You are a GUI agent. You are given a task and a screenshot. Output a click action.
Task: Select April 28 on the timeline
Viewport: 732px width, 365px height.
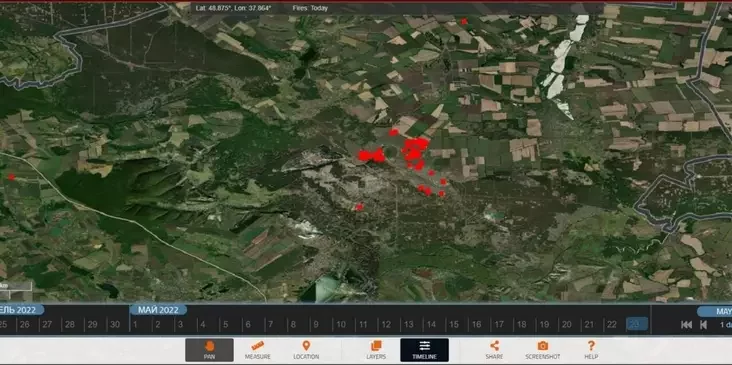[70, 324]
